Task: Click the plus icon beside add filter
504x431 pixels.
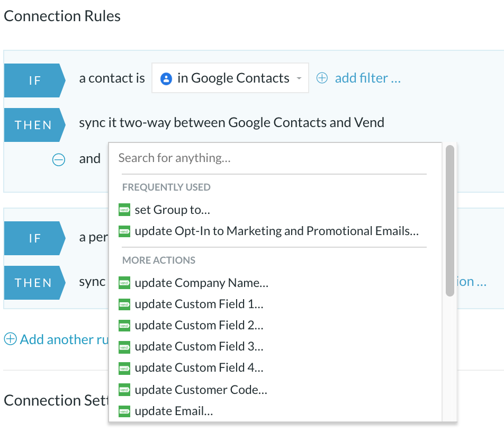Action: [322, 78]
